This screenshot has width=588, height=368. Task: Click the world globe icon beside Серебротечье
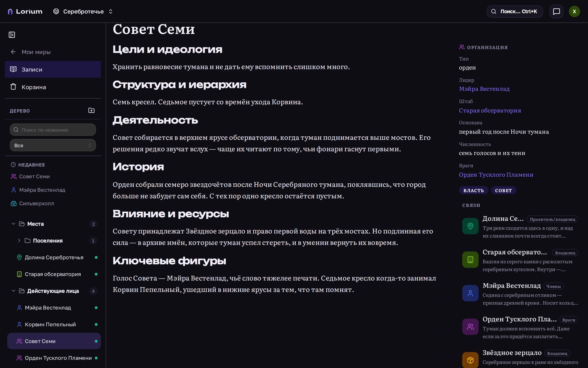56,11
